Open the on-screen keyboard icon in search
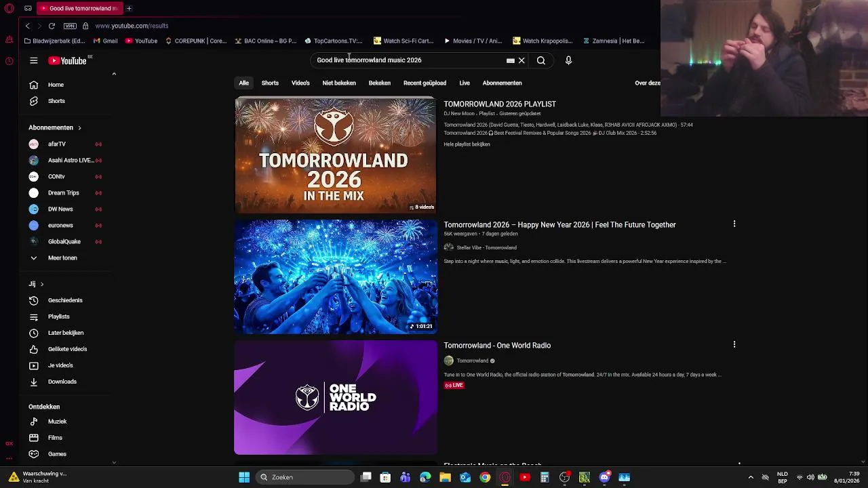Viewport: 868px width, 488px height. tap(510, 60)
